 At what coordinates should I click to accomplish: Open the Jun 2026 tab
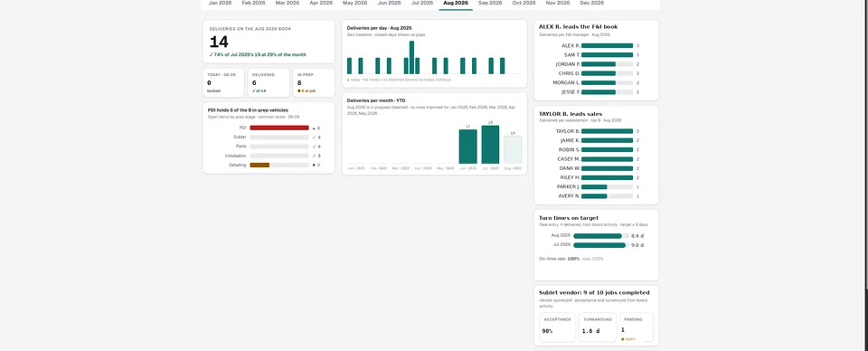pyautogui.click(x=389, y=3)
